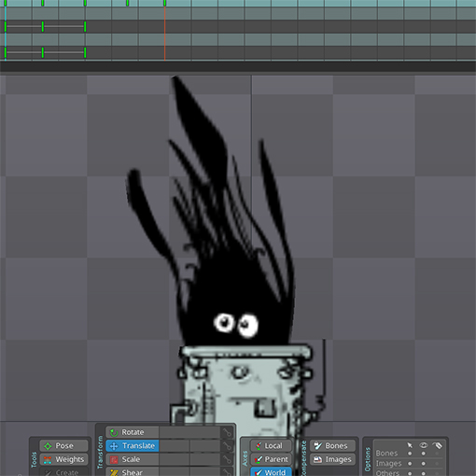The height and width of the screenshot is (476, 476).
Task: Select last keyframe in upper dark timeline row
Action: [x=85, y=26]
